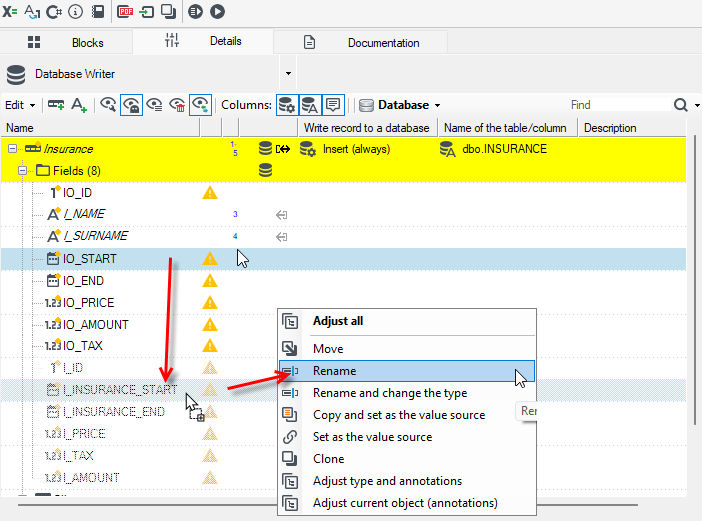The image size is (702, 521).
Task: Click the overlapping squares copy icon in top toolbar
Action: (x=168, y=12)
